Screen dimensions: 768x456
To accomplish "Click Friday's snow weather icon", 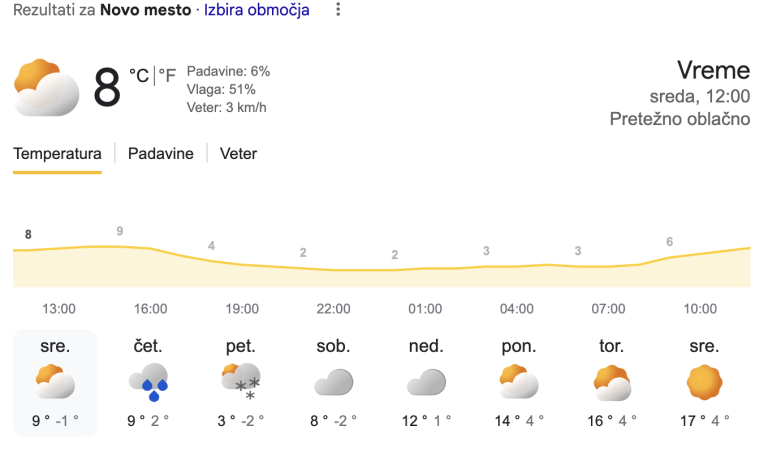I will tap(241, 381).
